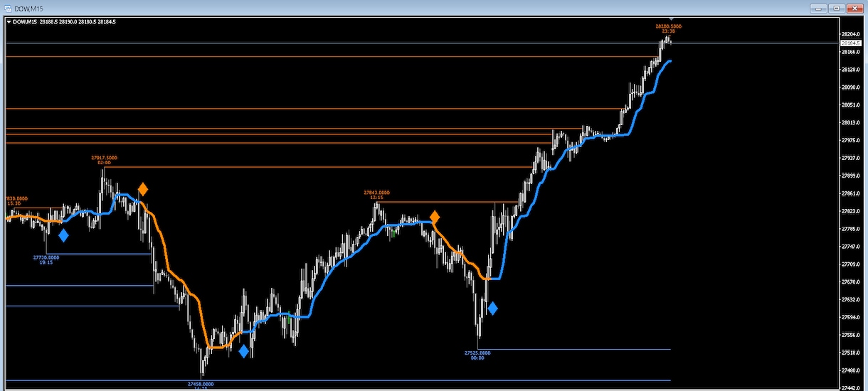This screenshot has height=391, width=868.
Task: Click the blue diamond signal above the 27736.0000 label
Action: [x=63, y=235]
